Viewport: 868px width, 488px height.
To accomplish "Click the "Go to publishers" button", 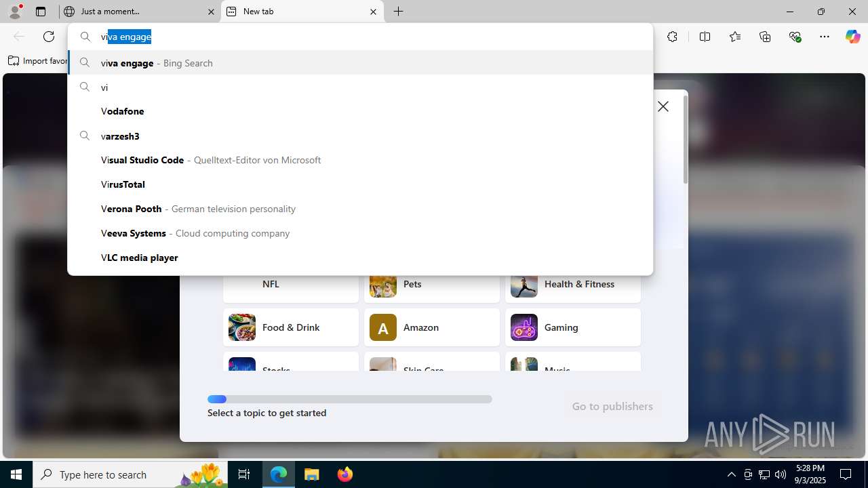I will pos(612,406).
